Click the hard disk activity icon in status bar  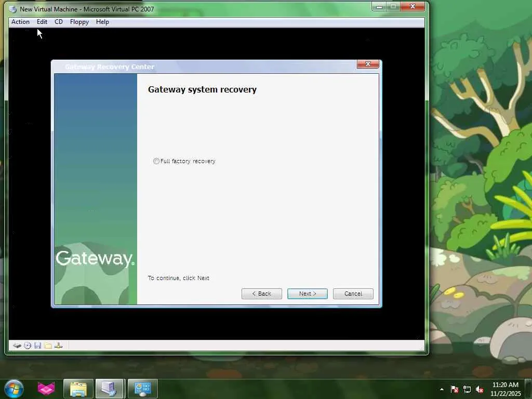(x=17, y=345)
